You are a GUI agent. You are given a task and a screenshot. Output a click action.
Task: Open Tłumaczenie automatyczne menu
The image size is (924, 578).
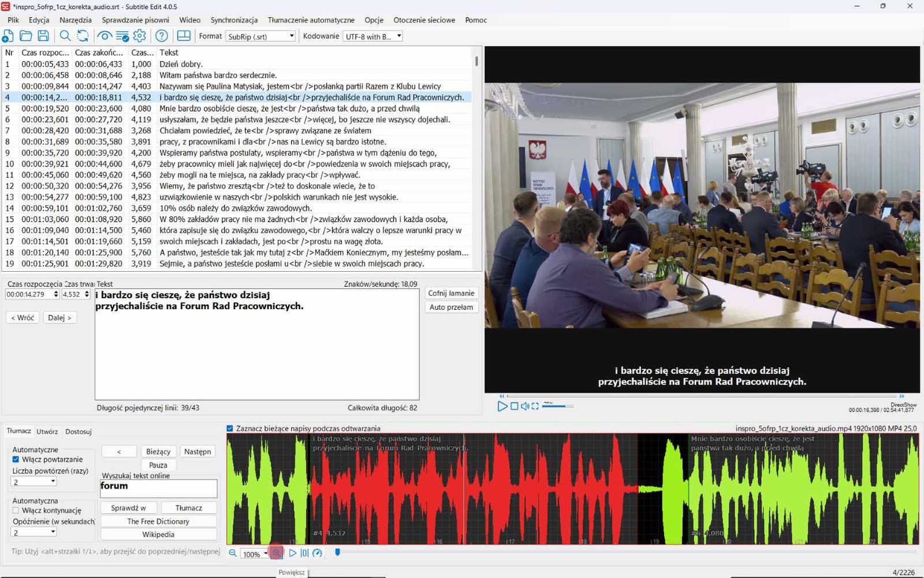(x=311, y=20)
